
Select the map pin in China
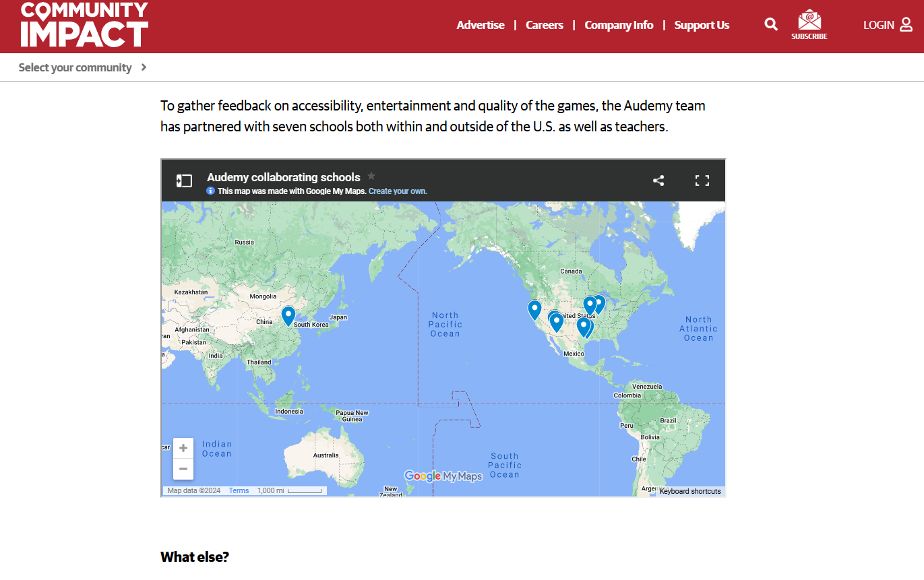(288, 315)
